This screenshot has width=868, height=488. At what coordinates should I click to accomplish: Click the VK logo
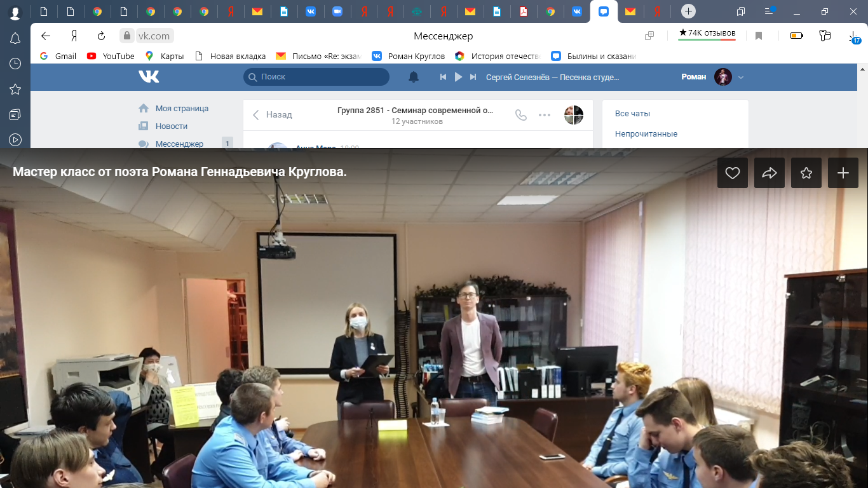click(x=149, y=77)
